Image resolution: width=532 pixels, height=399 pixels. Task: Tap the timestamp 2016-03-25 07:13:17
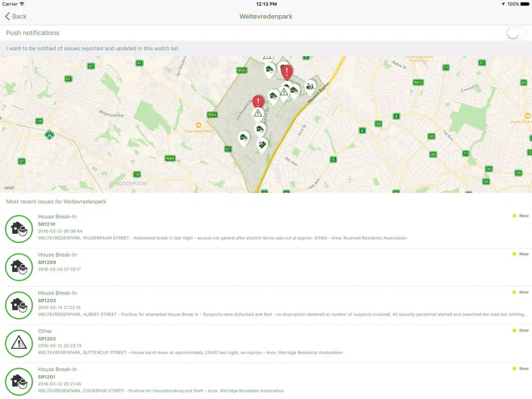[59, 269]
